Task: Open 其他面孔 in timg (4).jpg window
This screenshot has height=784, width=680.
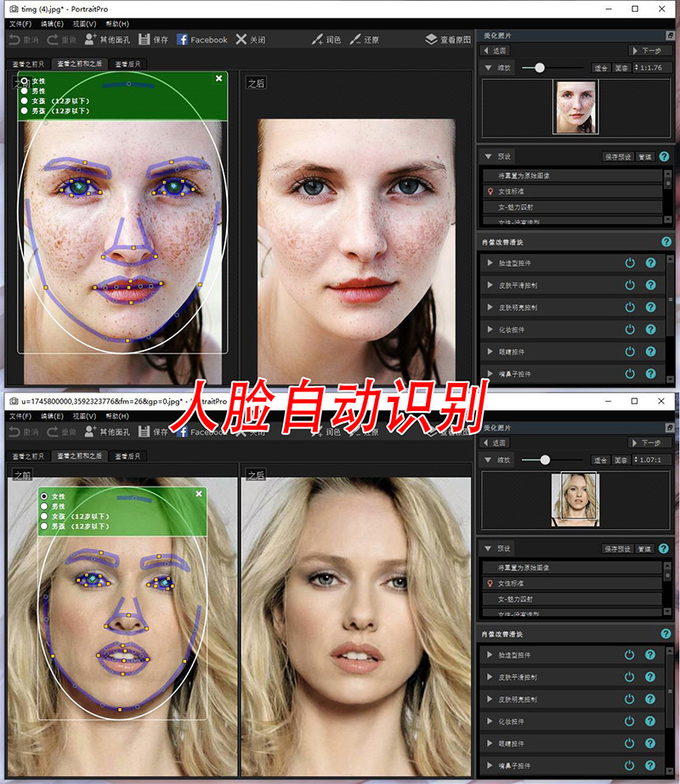Action: pos(107,40)
